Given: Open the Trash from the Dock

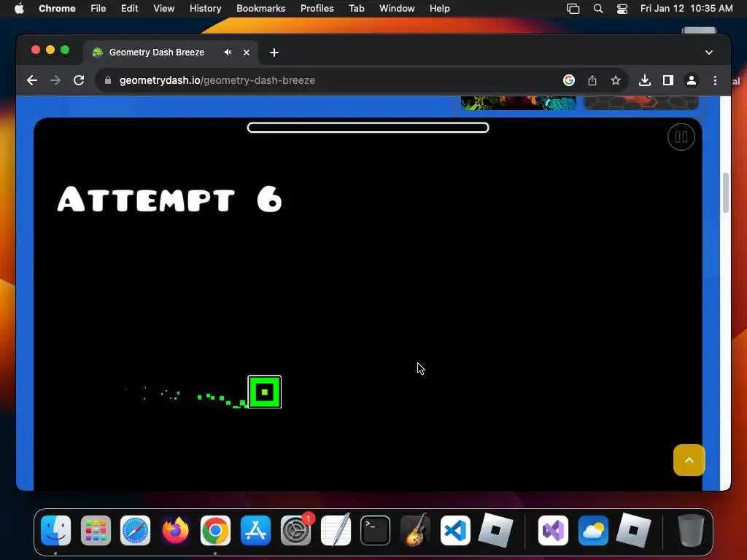Looking at the screenshot, I should [691, 531].
